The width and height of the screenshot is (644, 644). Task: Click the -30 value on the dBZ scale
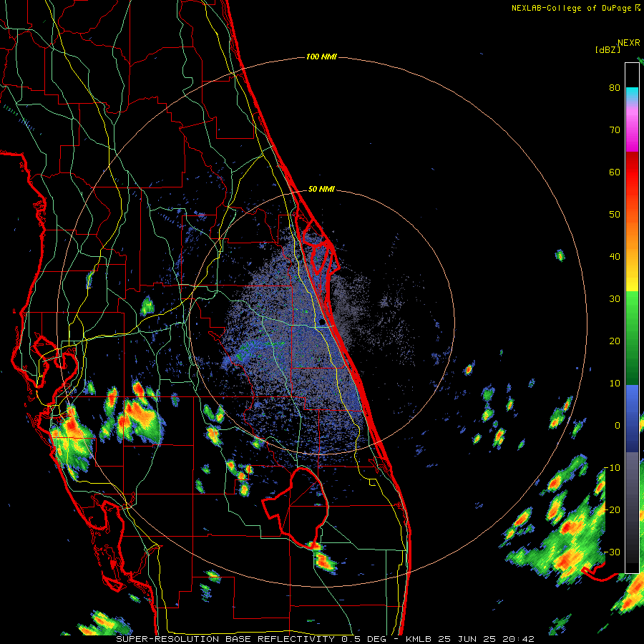tap(612, 552)
